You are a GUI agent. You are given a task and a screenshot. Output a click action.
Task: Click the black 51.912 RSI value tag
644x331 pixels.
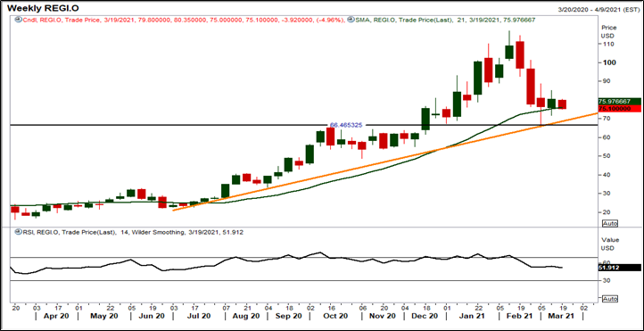(x=619, y=268)
